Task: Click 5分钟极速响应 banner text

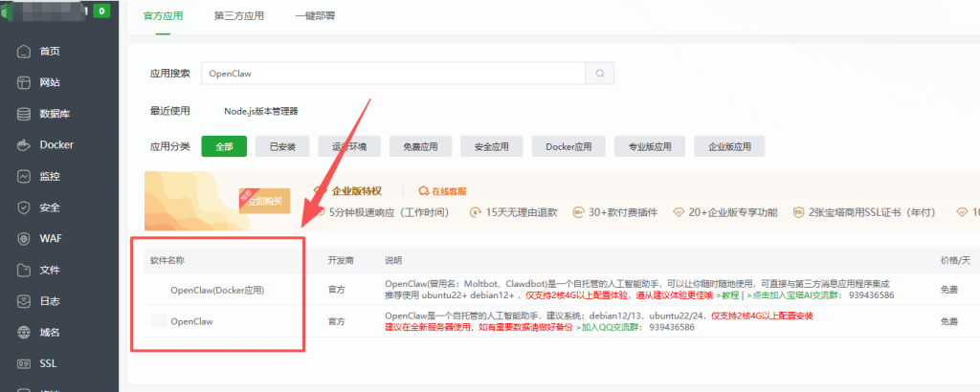Action: coord(389,212)
